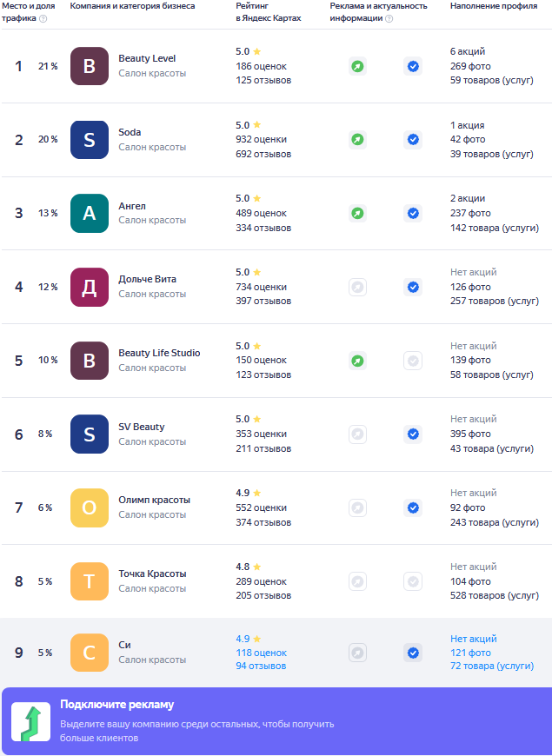Image resolution: width=552 pixels, height=756 pixels.
Task: Click blue verified checkmark in Си row
Action: click(x=413, y=653)
